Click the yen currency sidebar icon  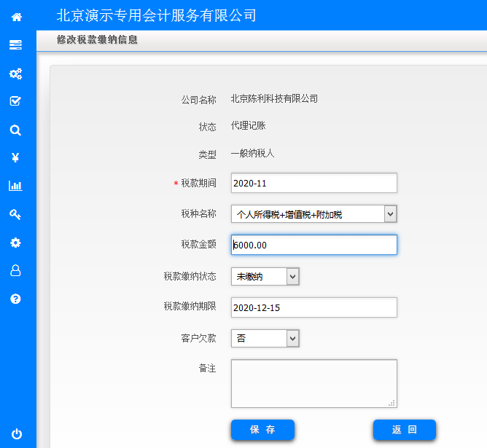coord(15,157)
